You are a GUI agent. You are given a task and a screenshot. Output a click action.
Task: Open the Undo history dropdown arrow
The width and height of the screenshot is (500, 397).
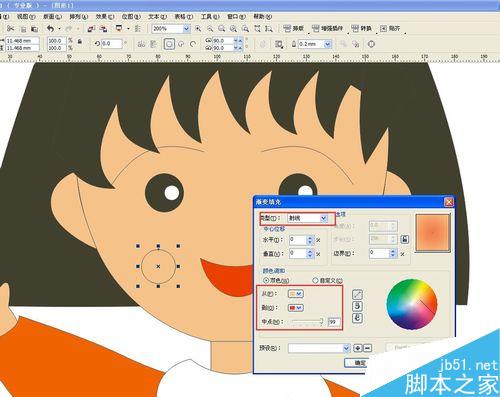(59, 29)
